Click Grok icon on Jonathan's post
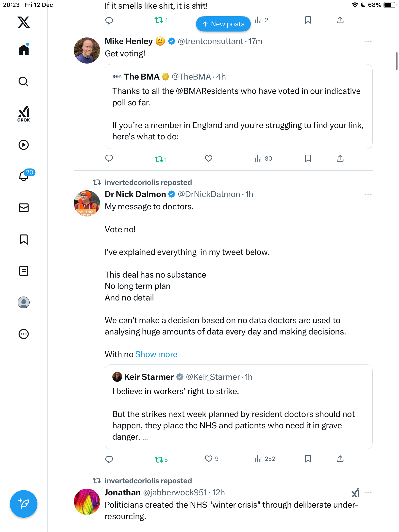The image size is (399, 532). coord(355,493)
